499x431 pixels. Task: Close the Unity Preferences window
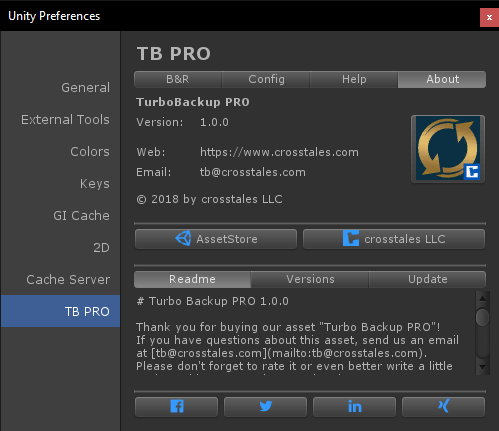pyautogui.click(x=489, y=17)
